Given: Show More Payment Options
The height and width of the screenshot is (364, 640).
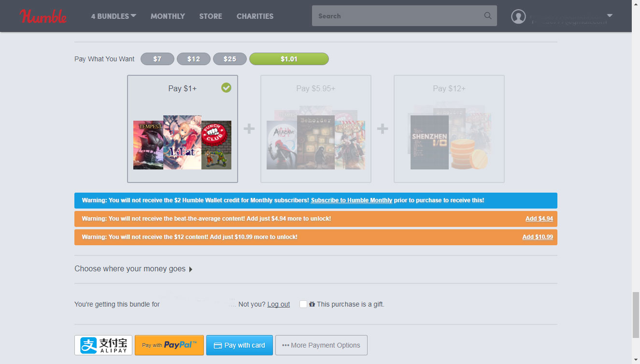Looking at the screenshot, I should pos(321,345).
